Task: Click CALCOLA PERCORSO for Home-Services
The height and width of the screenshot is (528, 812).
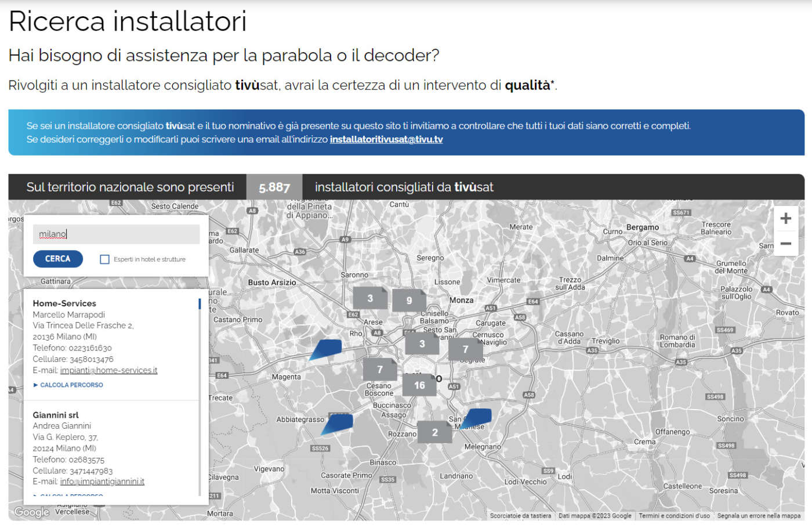Action: pos(71,385)
